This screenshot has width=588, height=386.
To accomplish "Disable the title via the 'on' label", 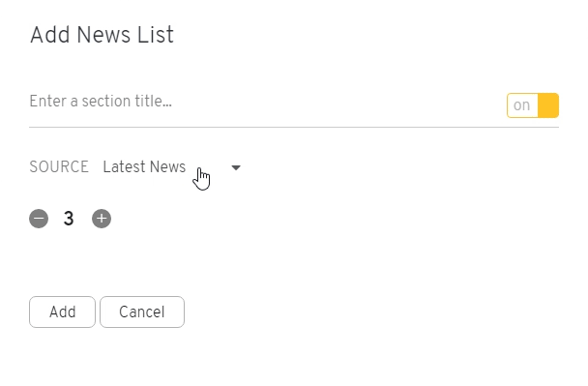I will pos(521,105).
